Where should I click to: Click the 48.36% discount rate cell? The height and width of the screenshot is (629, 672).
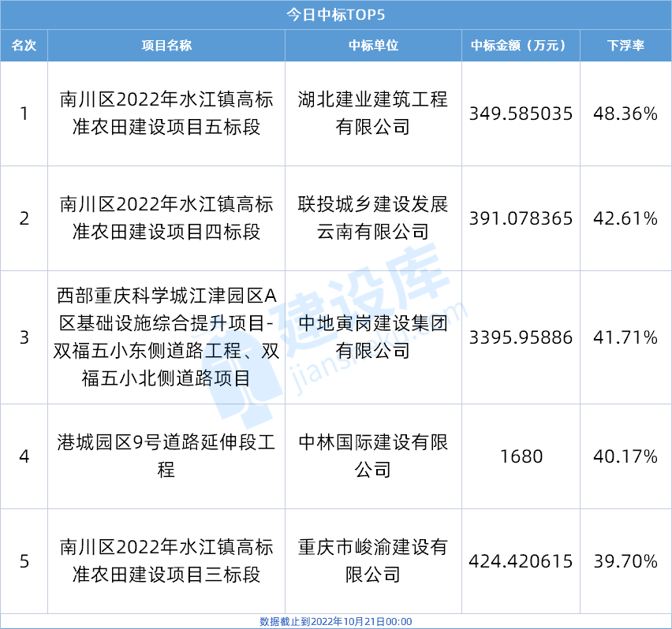click(x=625, y=114)
